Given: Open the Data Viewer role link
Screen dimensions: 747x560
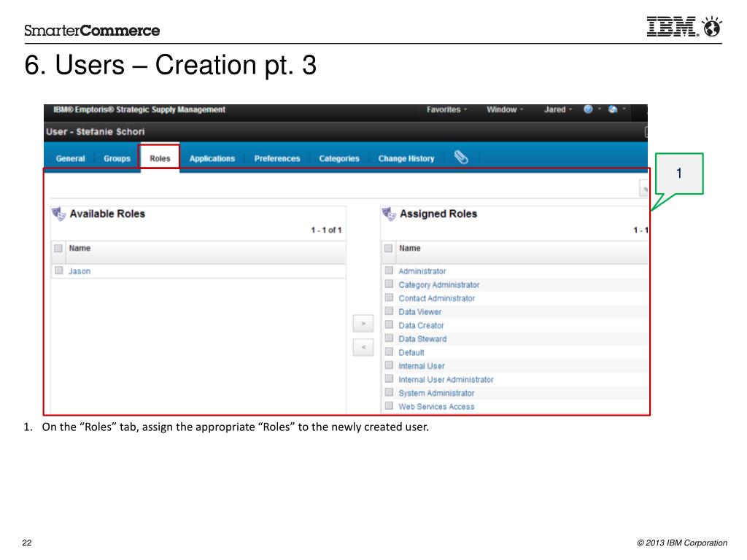Looking at the screenshot, I should point(419,312).
